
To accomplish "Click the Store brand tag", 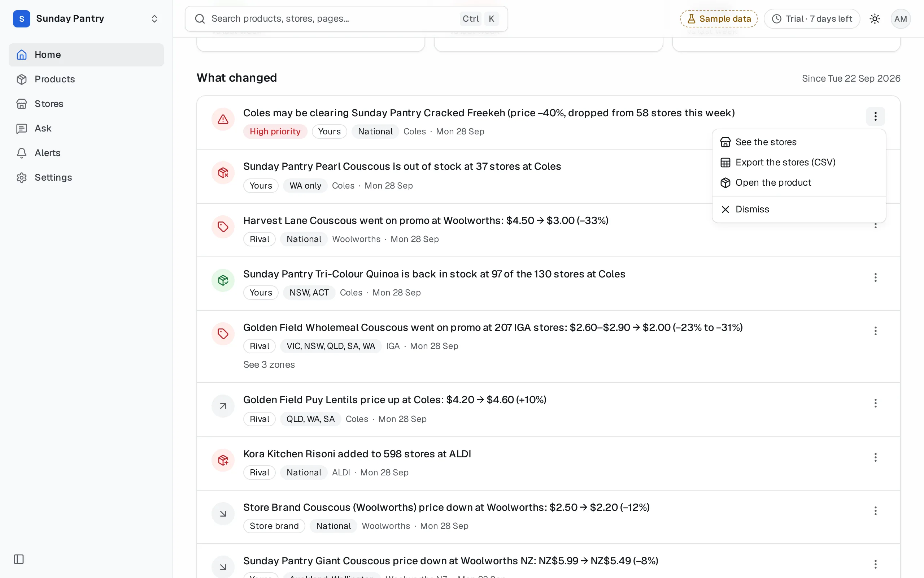I will pos(274,526).
